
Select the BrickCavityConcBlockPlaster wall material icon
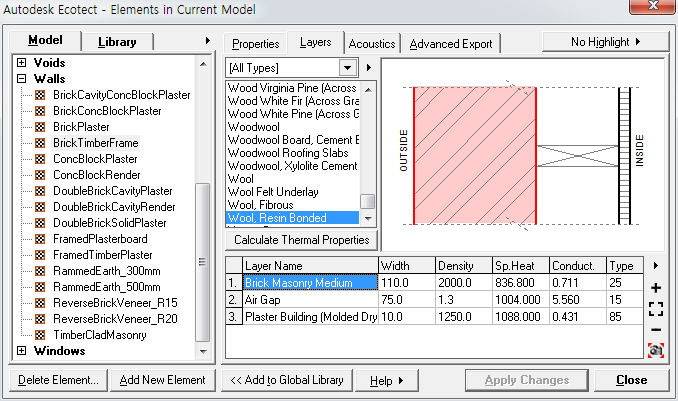[x=40, y=95]
